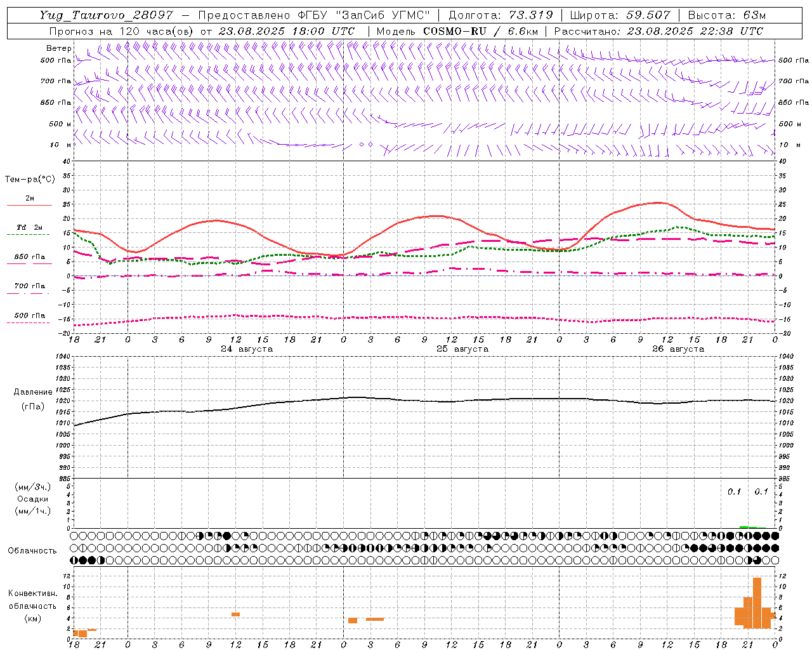
Task: Click the tallest orange convective cloud bar
Action: pos(757,603)
